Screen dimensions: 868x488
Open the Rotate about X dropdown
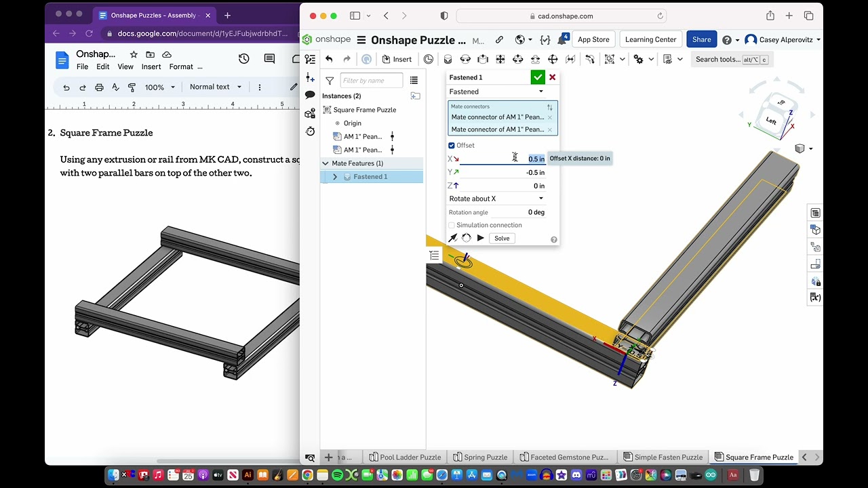pyautogui.click(x=496, y=199)
